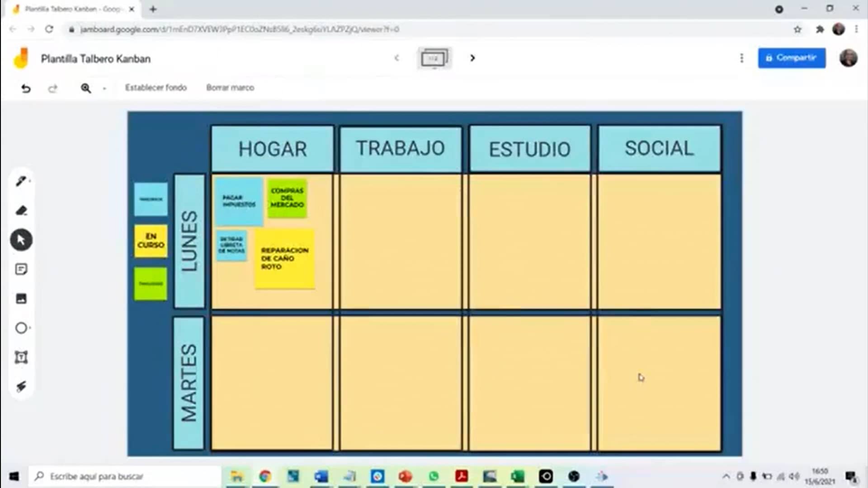The image size is (868, 488).
Task: Select the yellow EN CURSO sticky note
Action: (x=151, y=242)
